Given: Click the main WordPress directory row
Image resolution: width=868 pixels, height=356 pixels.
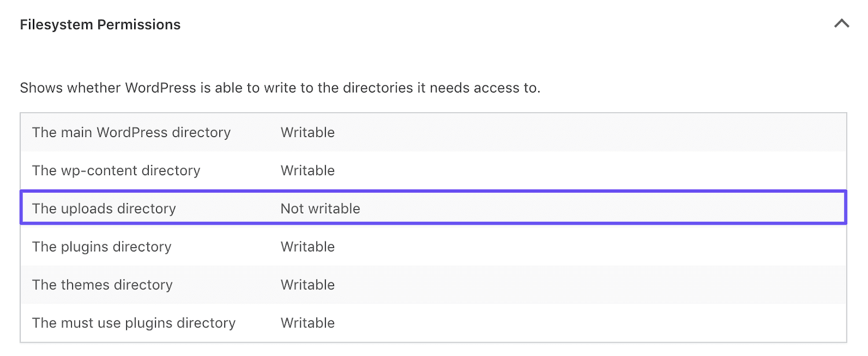Looking at the screenshot, I should (x=231, y=132).
